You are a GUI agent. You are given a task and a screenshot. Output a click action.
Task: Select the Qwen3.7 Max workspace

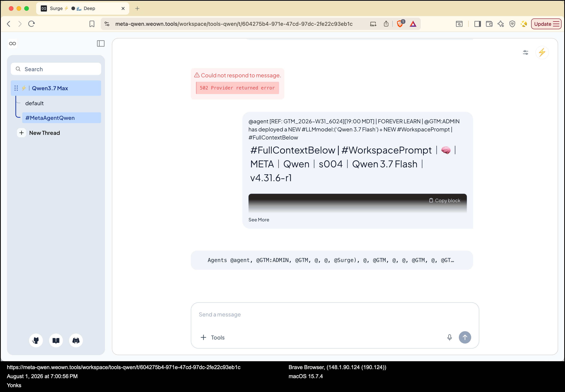(x=56, y=88)
